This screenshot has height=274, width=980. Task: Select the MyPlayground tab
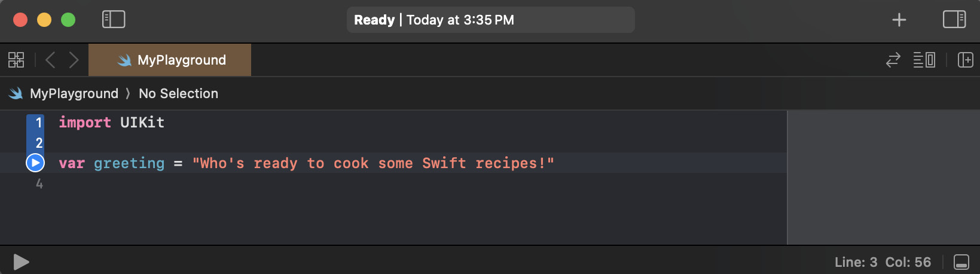coord(170,60)
